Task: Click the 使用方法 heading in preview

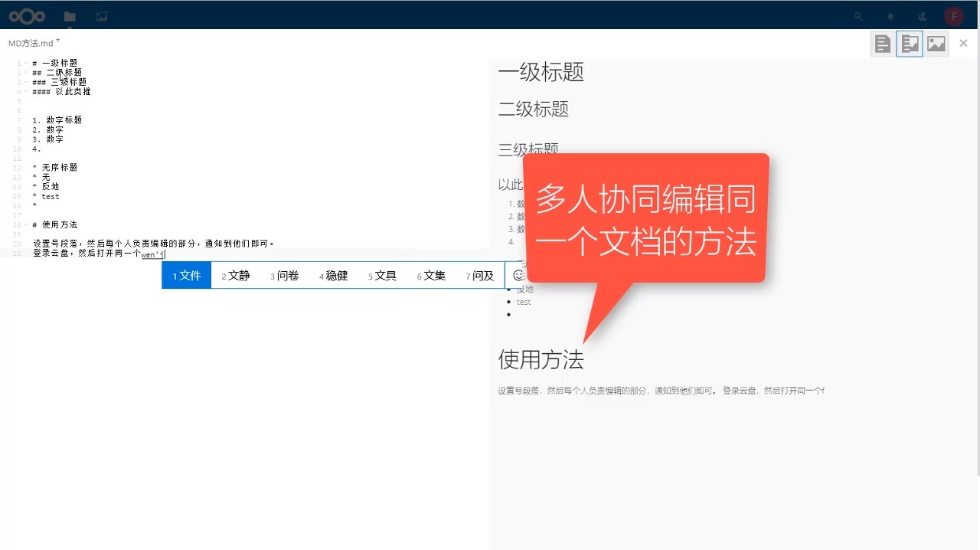Action: click(x=541, y=359)
